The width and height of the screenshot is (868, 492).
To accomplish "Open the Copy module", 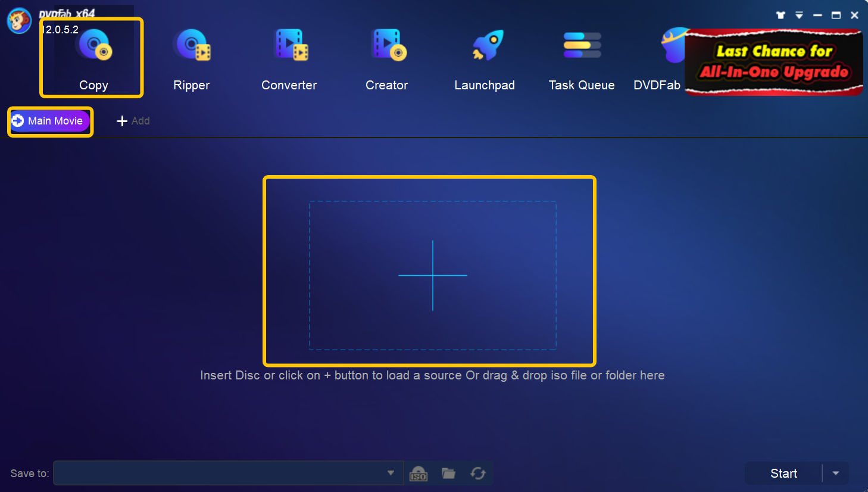I will pos(93,60).
